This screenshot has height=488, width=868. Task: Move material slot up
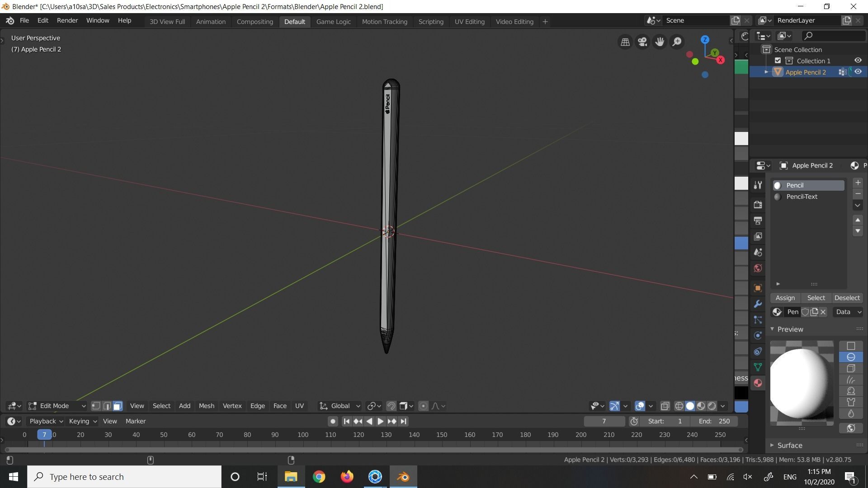point(858,220)
